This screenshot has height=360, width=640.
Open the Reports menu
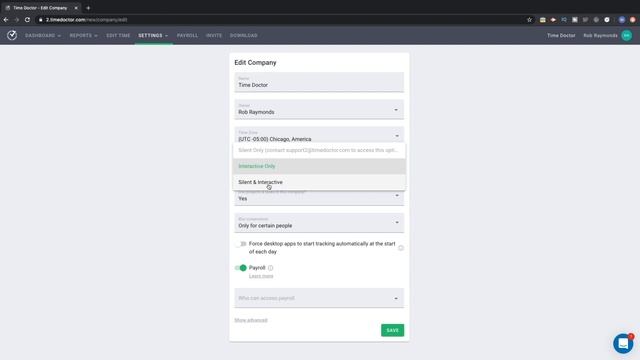(84, 36)
